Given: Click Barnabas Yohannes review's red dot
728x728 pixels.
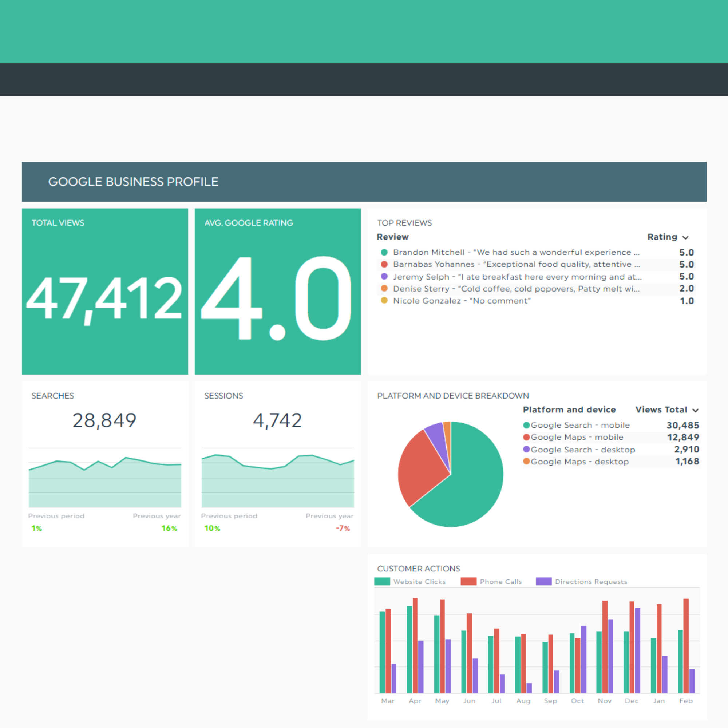Looking at the screenshot, I should [384, 264].
